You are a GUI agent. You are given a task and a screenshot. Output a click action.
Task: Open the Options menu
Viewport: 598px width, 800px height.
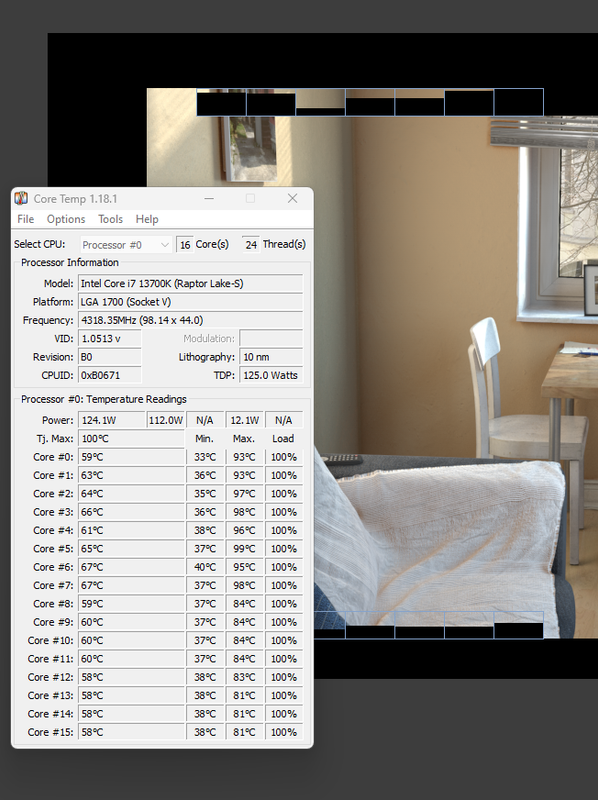(66, 219)
